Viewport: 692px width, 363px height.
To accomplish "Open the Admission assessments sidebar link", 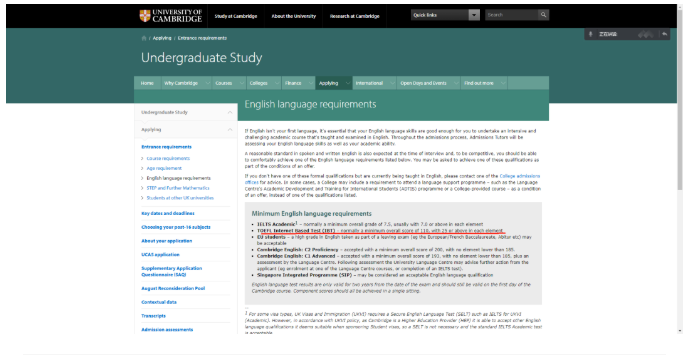I will (x=167, y=330).
